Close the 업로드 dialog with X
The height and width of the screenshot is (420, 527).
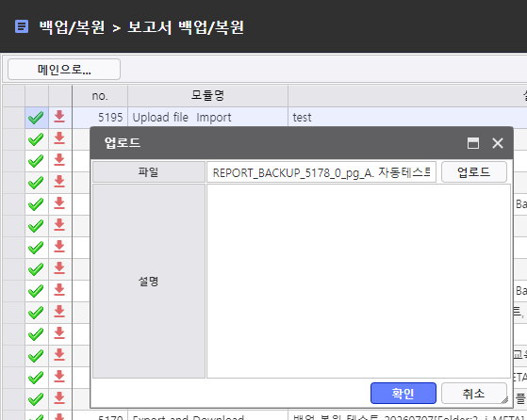[x=498, y=143]
